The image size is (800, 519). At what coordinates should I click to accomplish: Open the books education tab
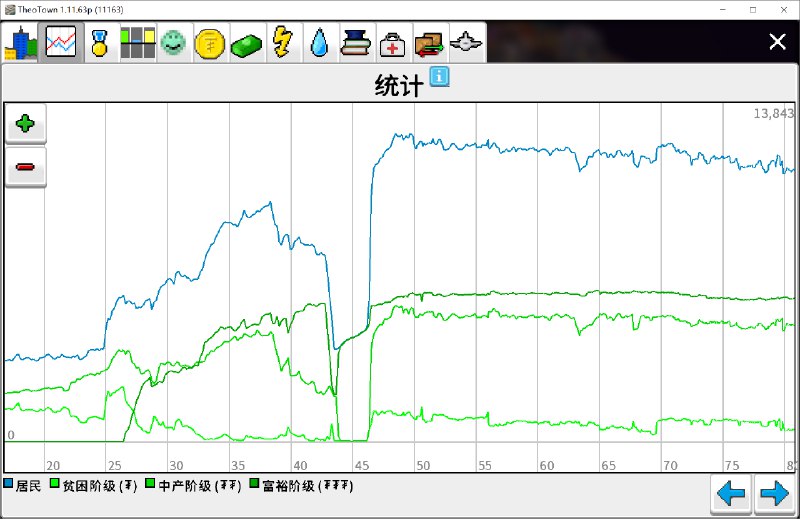[x=356, y=43]
